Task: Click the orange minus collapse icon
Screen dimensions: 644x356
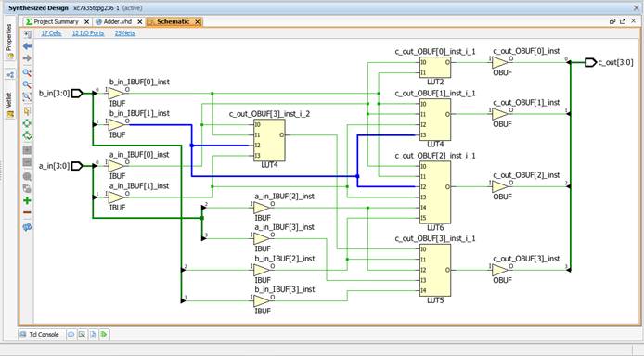Action: [27, 212]
